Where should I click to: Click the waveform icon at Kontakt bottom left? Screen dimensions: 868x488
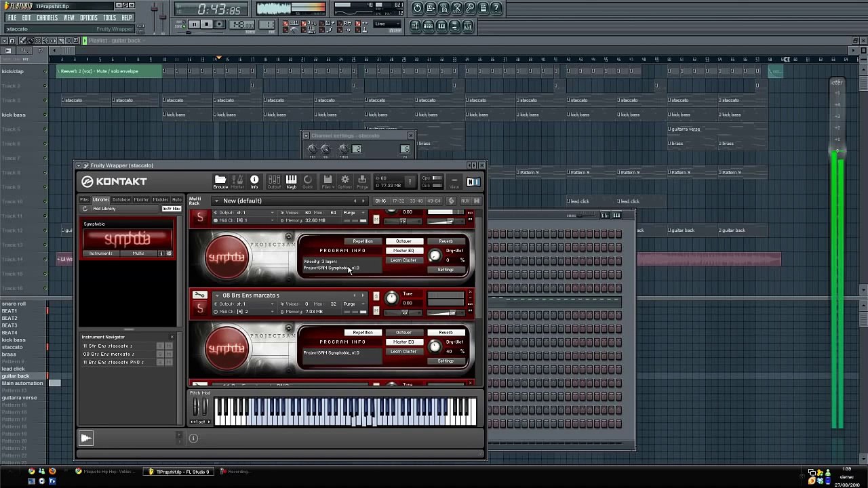click(86, 438)
